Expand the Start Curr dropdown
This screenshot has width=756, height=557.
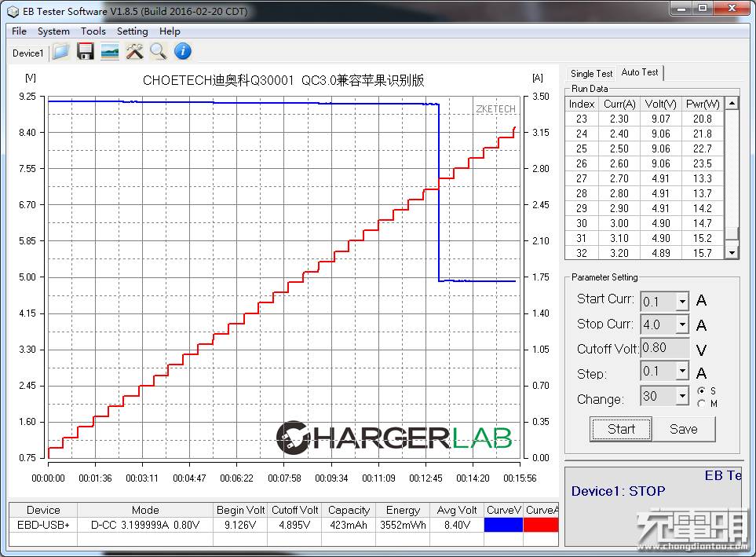[682, 302]
